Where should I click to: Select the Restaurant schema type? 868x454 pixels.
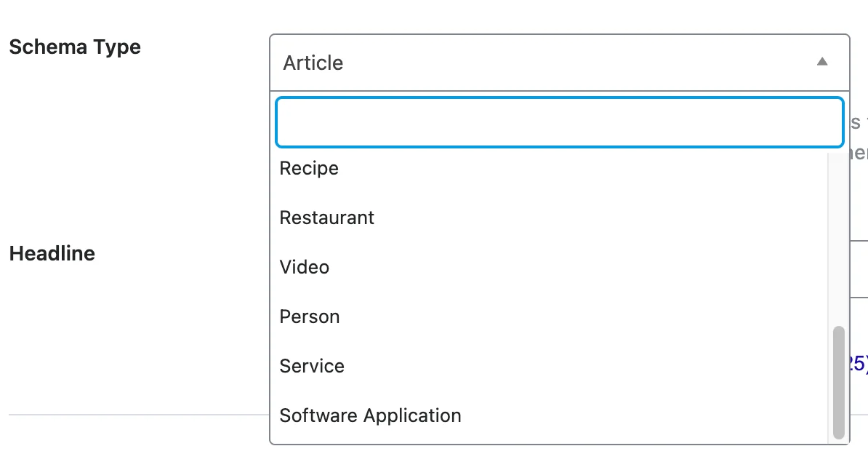coord(326,218)
